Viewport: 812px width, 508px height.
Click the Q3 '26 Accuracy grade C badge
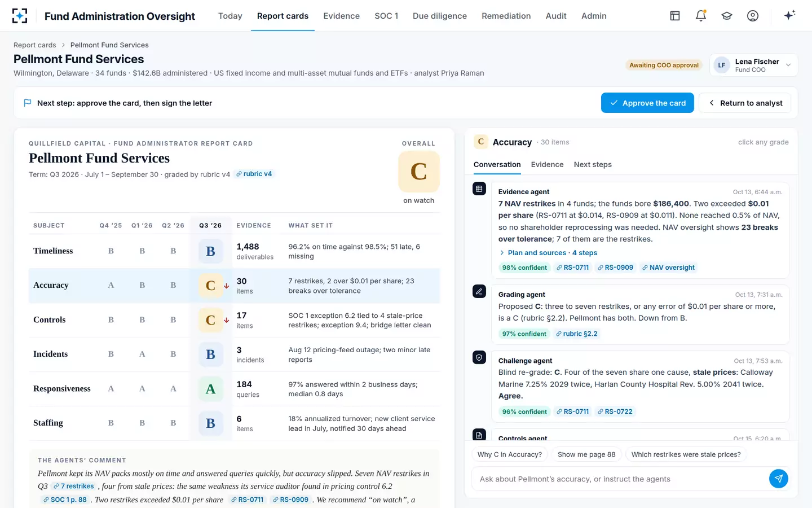point(210,286)
